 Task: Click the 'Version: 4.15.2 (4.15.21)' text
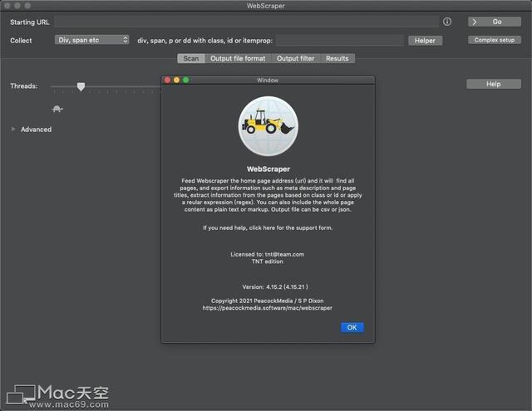click(x=275, y=286)
